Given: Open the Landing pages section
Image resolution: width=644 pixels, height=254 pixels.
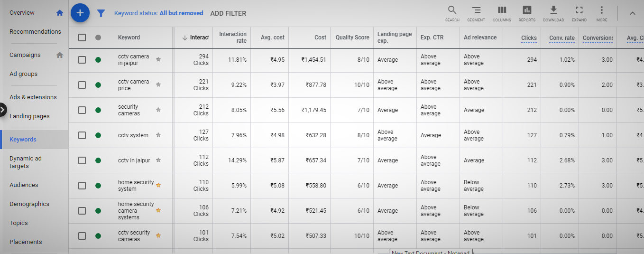Looking at the screenshot, I should click(29, 116).
